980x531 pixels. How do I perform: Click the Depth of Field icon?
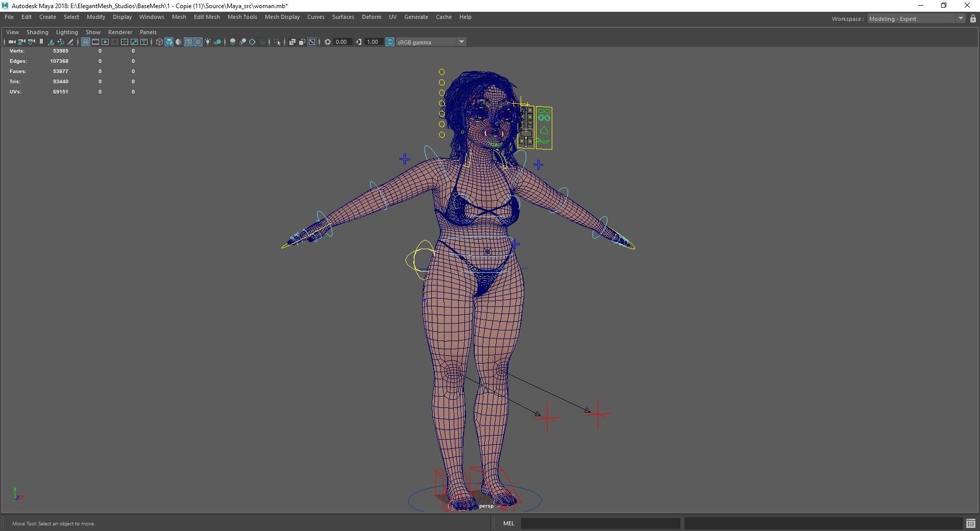pos(262,42)
